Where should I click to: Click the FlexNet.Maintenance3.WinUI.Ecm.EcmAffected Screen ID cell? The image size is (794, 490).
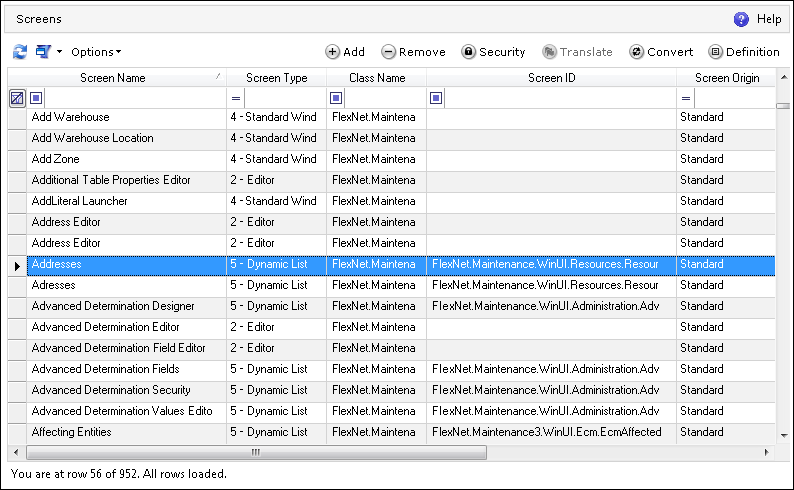click(x=551, y=432)
